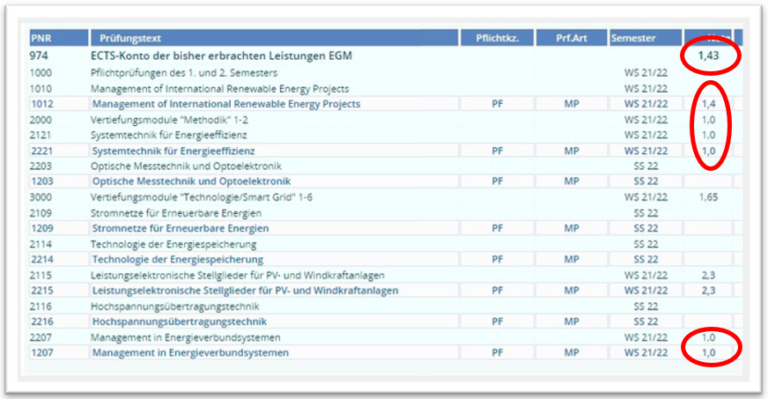Click row 2115 Leistungselektronische Stellglieder text
This screenshot has height=399, width=768.
tap(238, 275)
